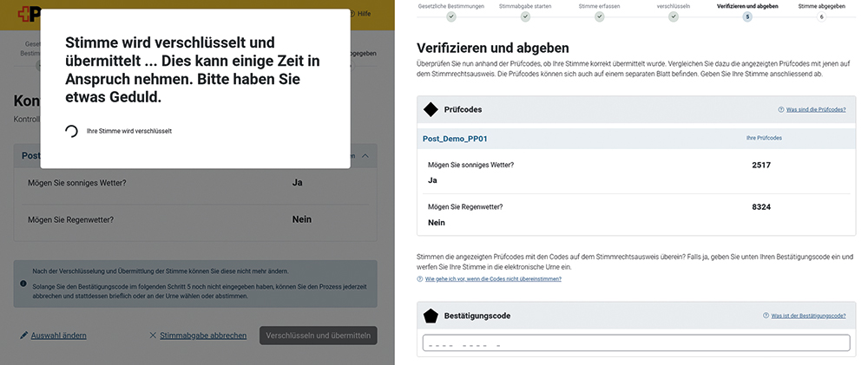Image resolution: width=868 pixels, height=365 pixels.
Task: Click the loading spinner in the dialog
Action: pos(71,131)
